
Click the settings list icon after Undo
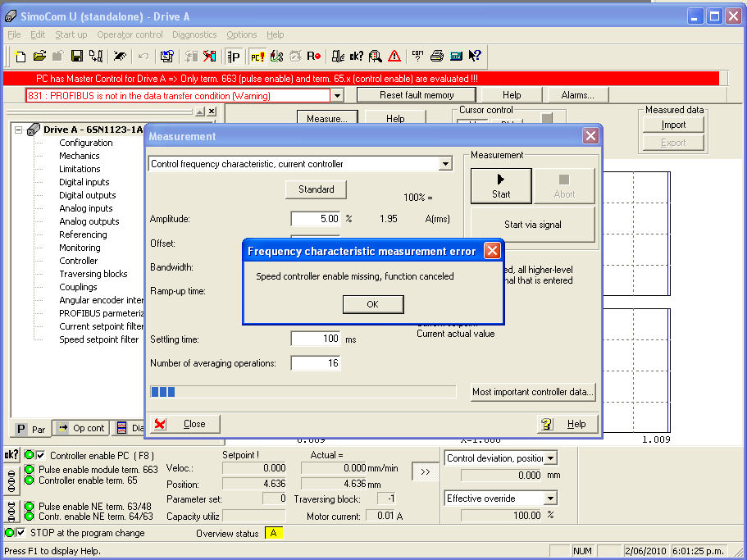[166, 57]
